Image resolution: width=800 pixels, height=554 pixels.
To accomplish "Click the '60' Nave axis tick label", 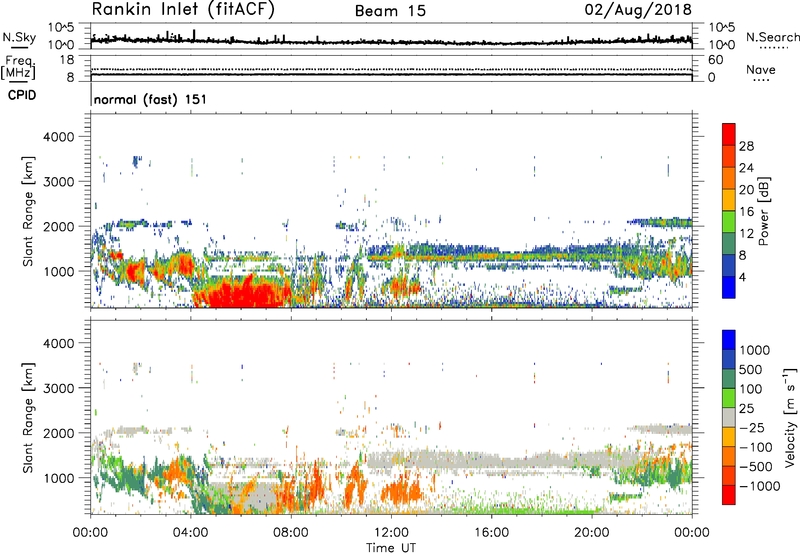I will tap(716, 60).
